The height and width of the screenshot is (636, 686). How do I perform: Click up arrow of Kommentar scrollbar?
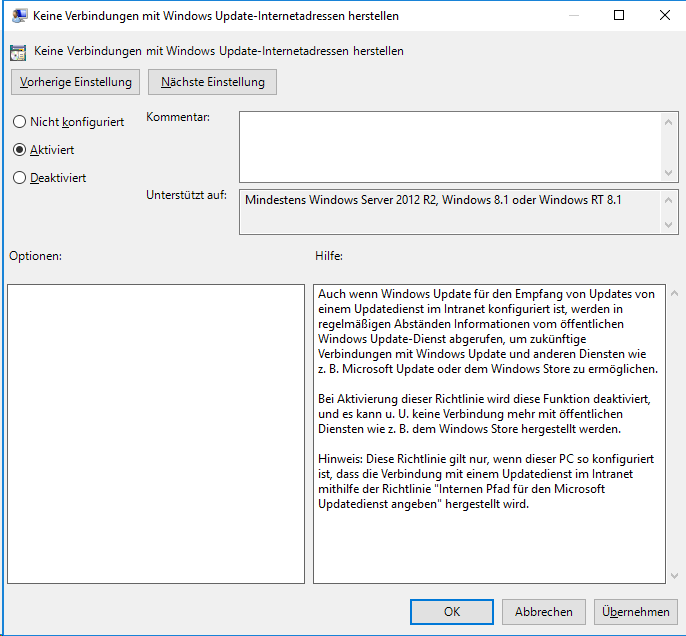(670, 121)
